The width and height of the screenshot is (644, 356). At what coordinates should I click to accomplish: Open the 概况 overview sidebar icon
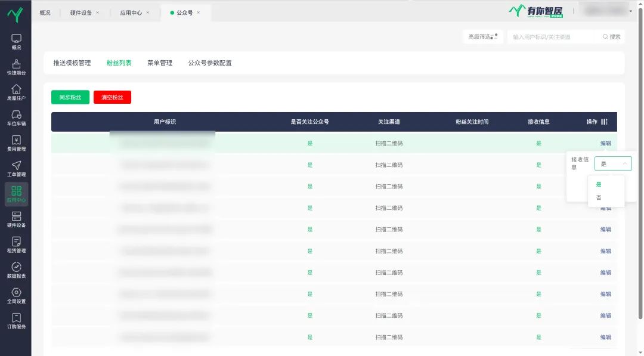coord(16,41)
